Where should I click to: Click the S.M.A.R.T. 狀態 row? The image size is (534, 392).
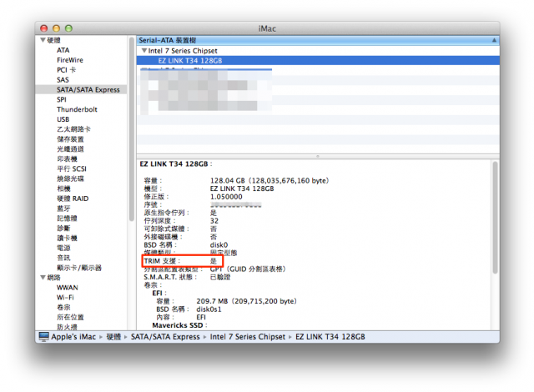click(x=187, y=277)
